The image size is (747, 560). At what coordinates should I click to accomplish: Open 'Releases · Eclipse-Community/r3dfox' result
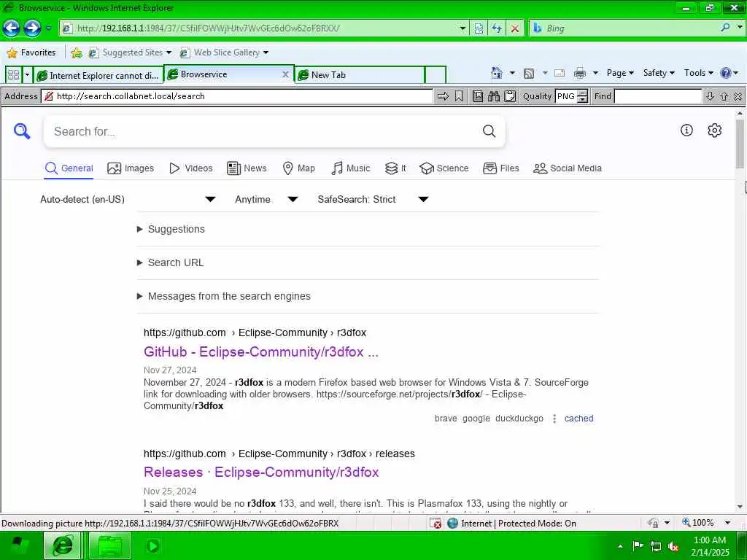pyautogui.click(x=261, y=472)
